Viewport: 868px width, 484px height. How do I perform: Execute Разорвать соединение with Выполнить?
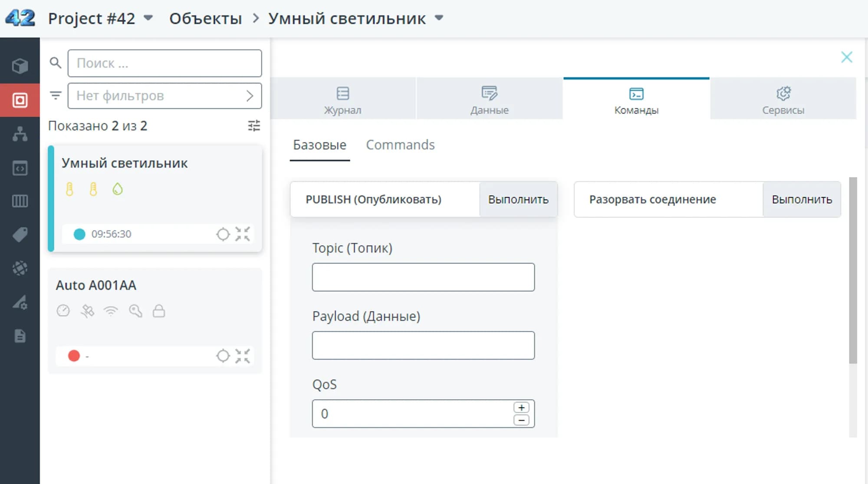tap(801, 200)
